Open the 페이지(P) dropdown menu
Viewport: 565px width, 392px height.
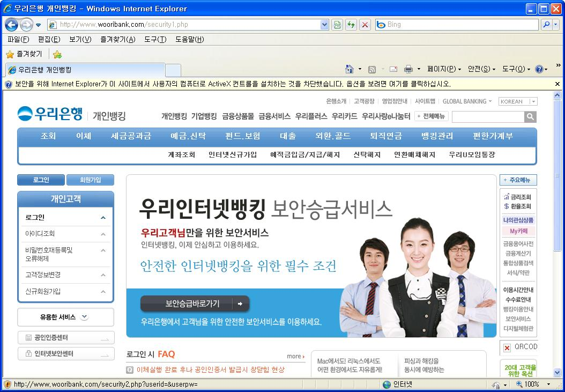444,69
